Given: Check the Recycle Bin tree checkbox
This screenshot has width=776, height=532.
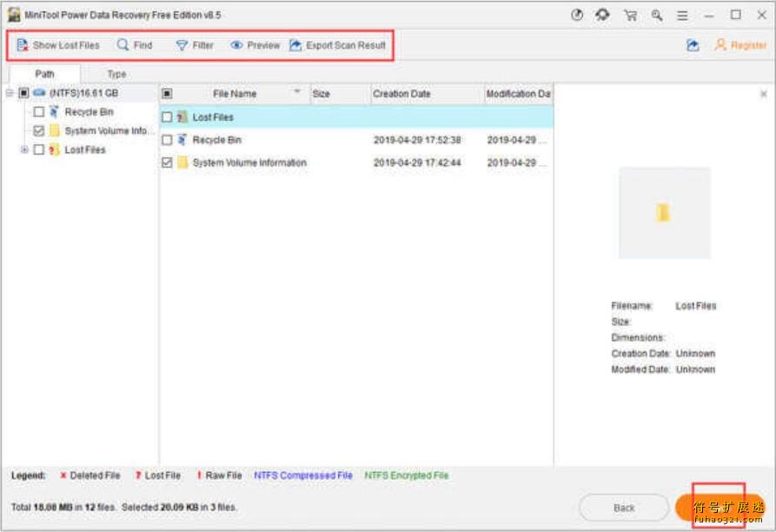Looking at the screenshot, I should tap(38, 112).
